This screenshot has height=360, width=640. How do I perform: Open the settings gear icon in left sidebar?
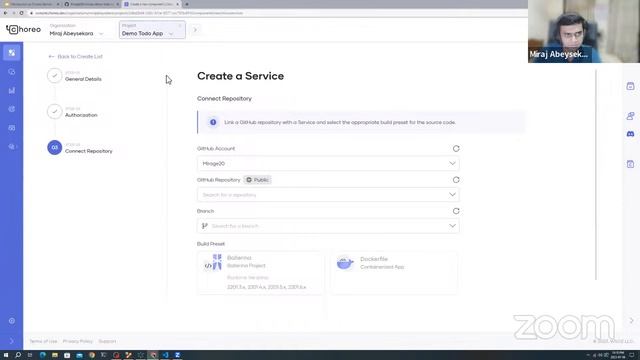[x=11, y=321]
